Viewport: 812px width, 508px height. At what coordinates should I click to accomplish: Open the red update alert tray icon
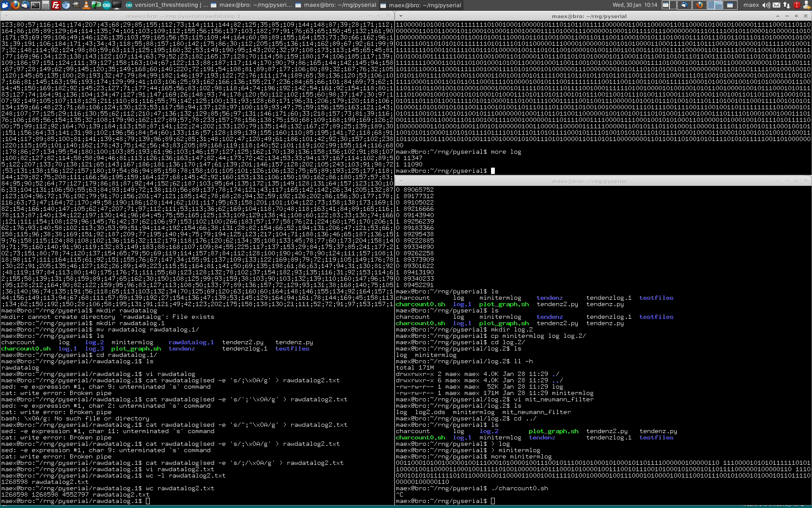pyautogui.click(x=797, y=5)
